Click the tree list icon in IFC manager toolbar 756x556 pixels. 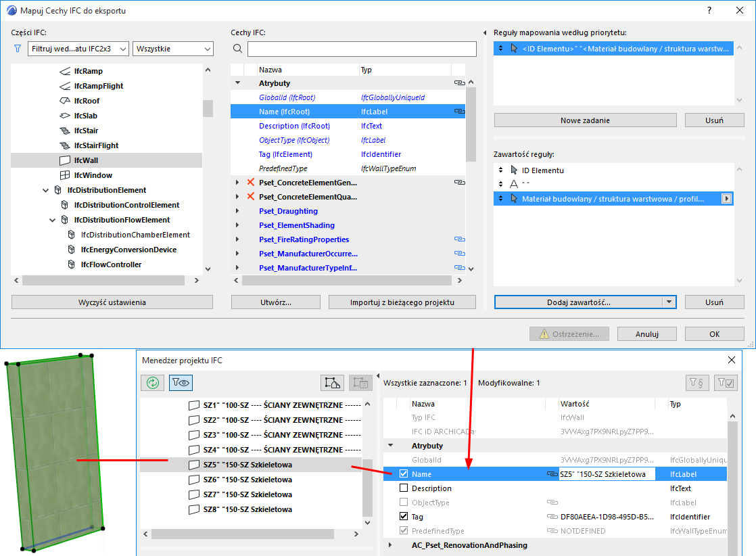tap(360, 383)
